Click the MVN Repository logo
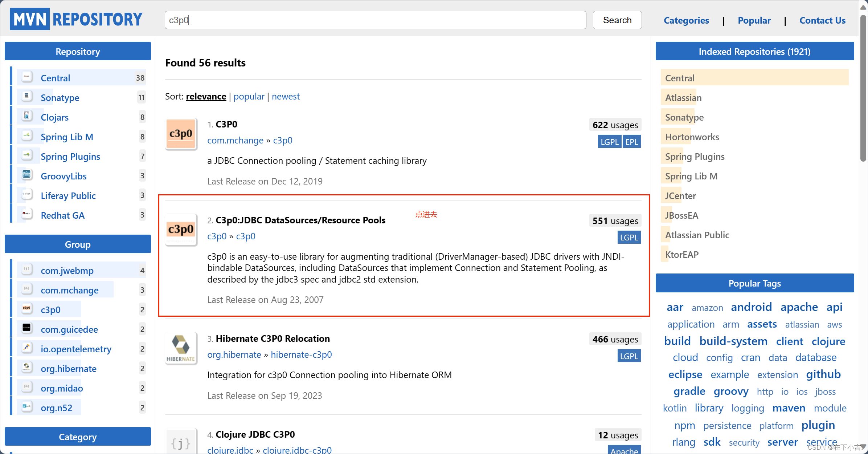Screen dimensions: 868x454 click(x=76, y=19)
